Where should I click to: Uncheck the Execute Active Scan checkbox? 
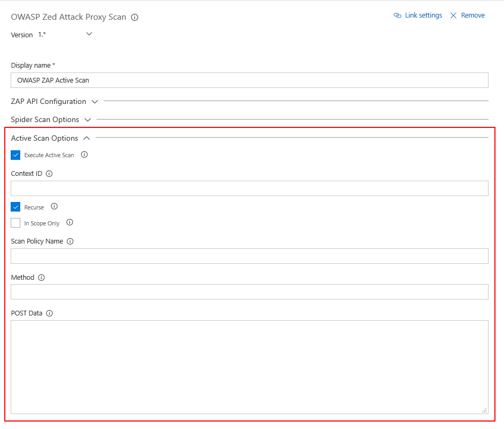[15, 155]
